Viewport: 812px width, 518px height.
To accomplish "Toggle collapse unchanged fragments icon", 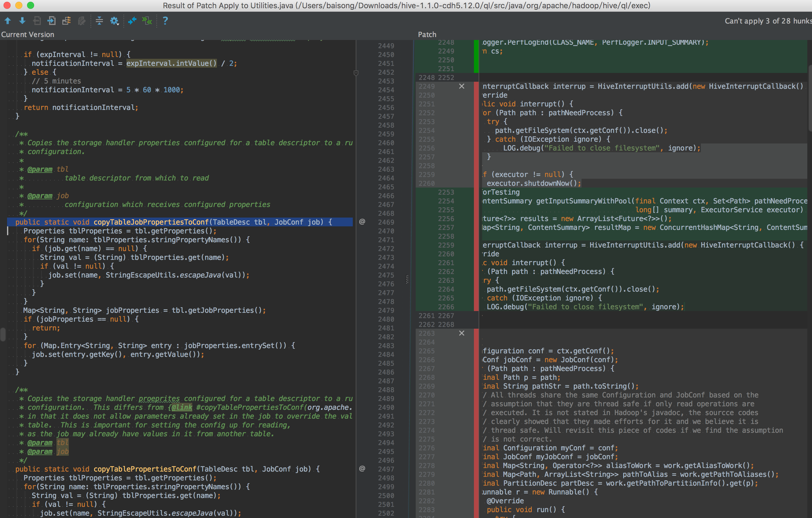I will click(99, 21).
